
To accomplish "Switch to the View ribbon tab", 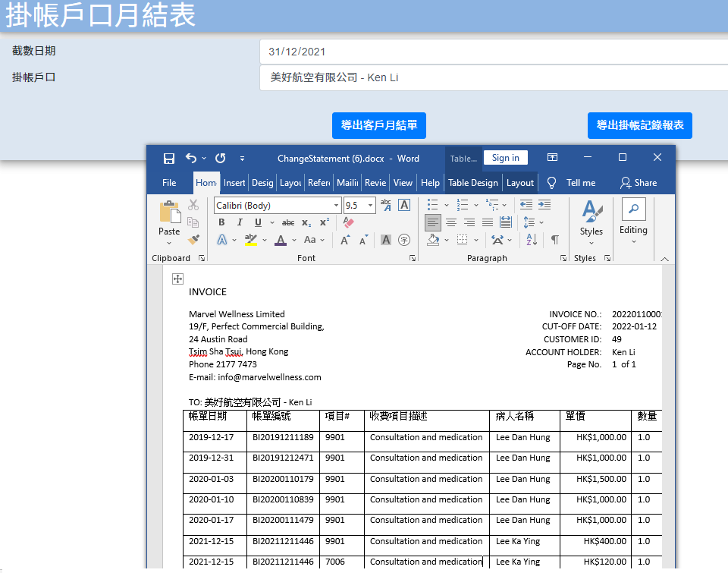I will 403,183.
